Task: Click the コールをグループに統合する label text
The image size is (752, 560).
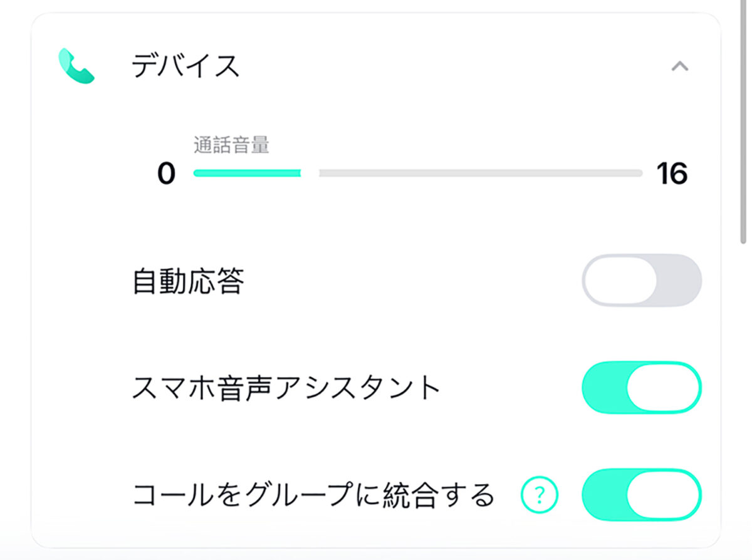Action: click(313, 495)
